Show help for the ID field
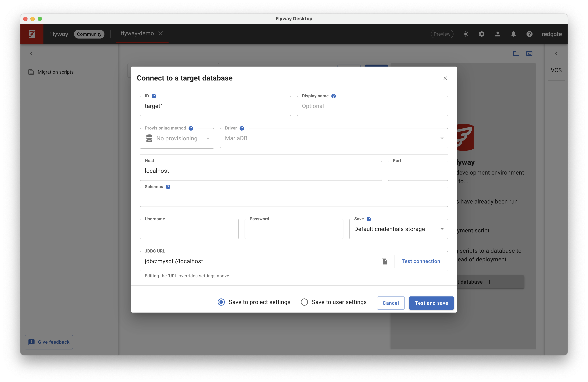The width and height of the screenshot is (588, 382). pyautogui.click(x=154, y=96)
